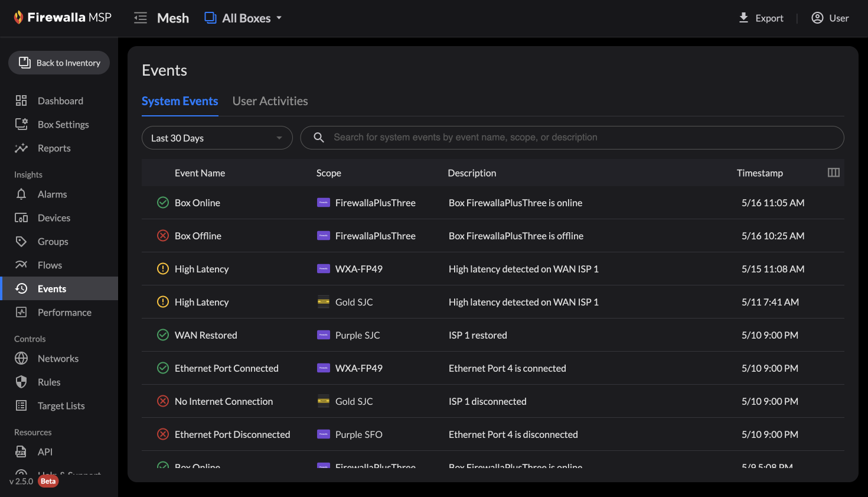The image size is (868, 497).
Task: Click the Box Settings gear icon
Action: click(x=21, y=124)
